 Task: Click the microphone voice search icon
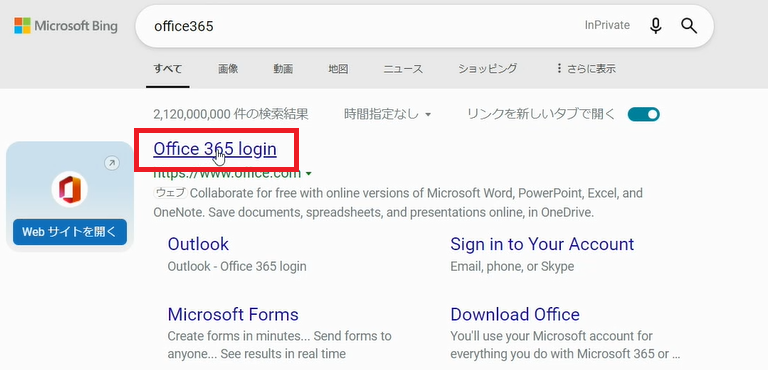[656, 26]
